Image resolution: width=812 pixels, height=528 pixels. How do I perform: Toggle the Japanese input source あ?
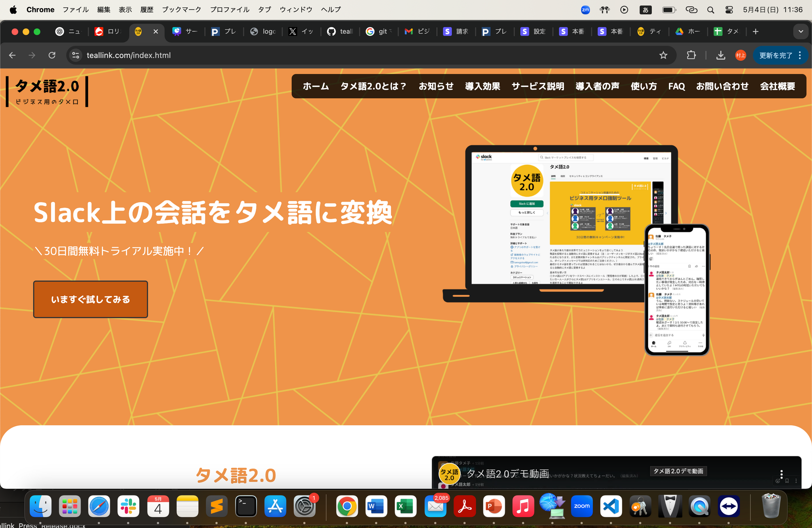coord(645,10)
